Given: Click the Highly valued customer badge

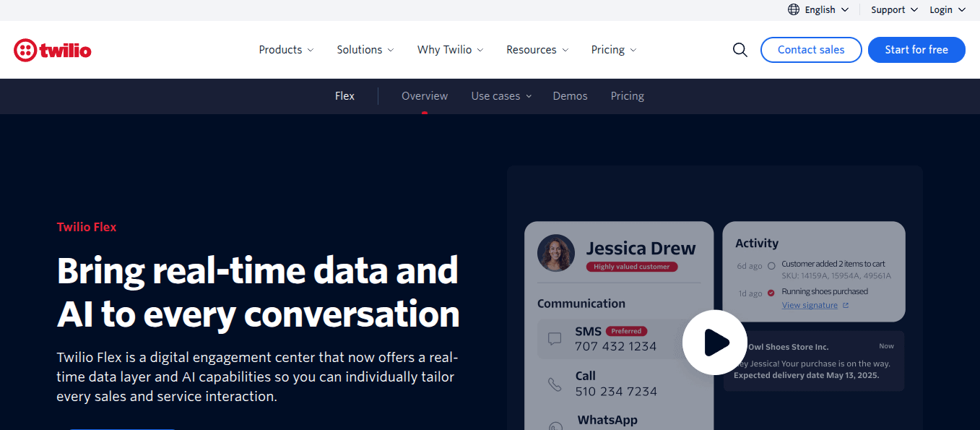Looking at the screenshot, I should [632, 267].
